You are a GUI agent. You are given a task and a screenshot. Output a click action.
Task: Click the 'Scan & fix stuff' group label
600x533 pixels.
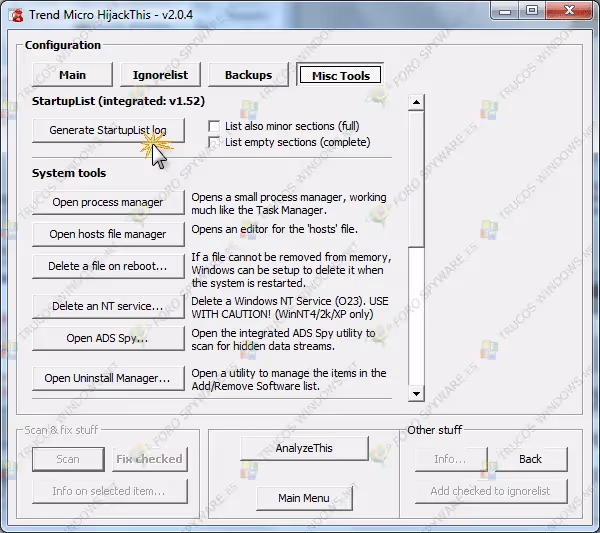61,430
